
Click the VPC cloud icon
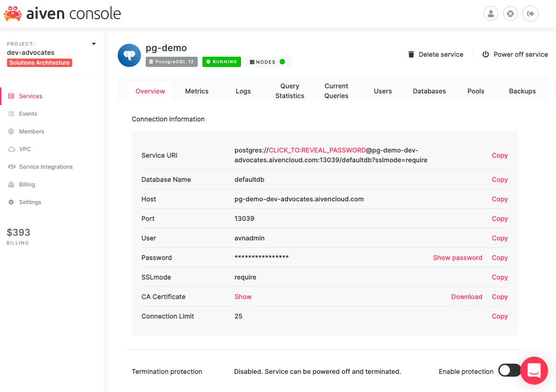pyautogui.click(x=11, y=149)
